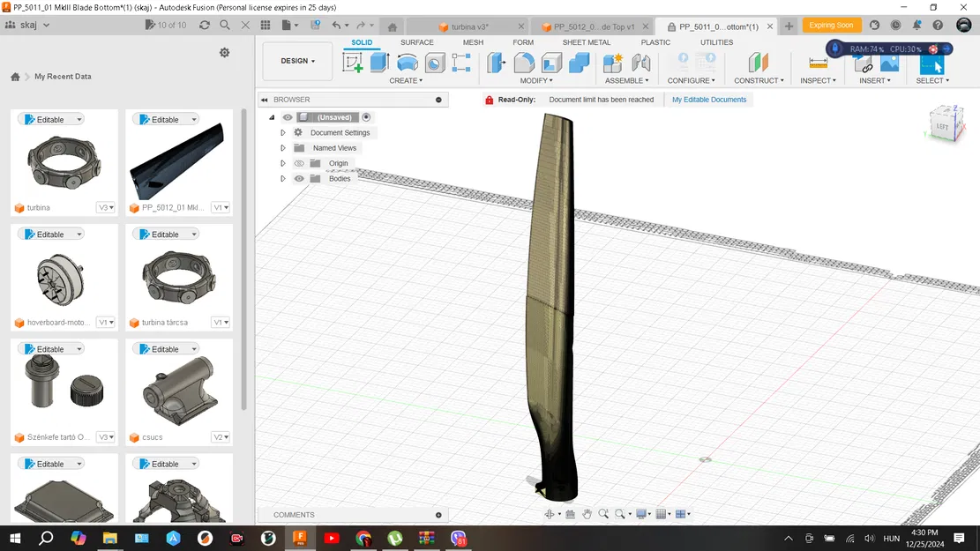This screenshot has width=980, height=551.
Task: Select the Press Pull tool
Action: tap(497, 63)
